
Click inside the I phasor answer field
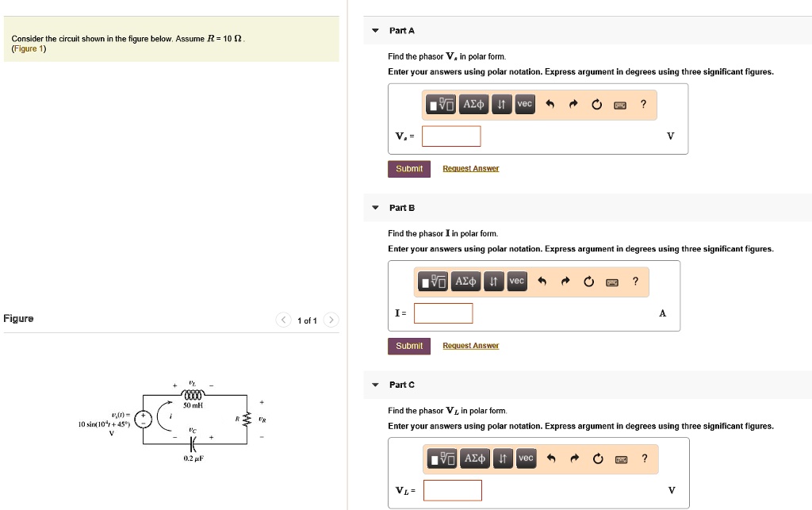click(x=442, y=313)
